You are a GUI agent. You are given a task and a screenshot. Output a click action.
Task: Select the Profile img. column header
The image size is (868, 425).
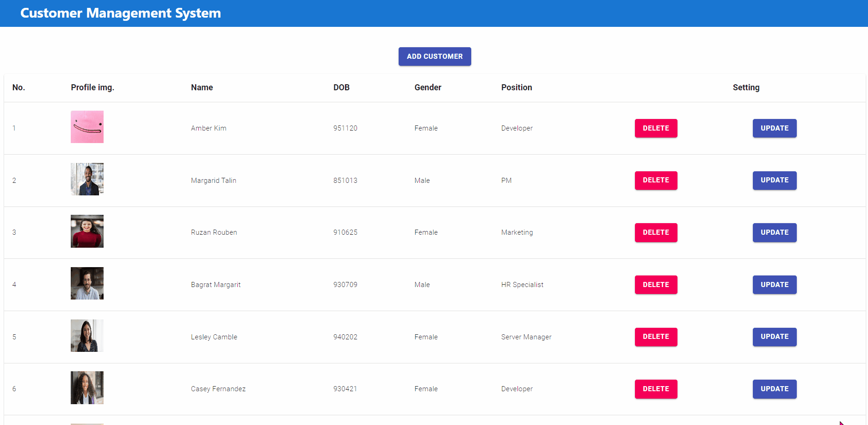92,87
